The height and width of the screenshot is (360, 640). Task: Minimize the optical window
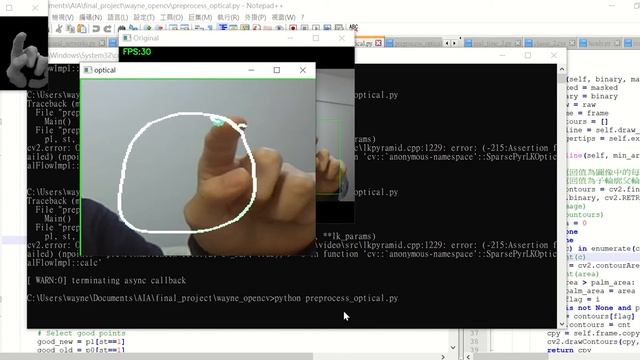pos(251,70)
